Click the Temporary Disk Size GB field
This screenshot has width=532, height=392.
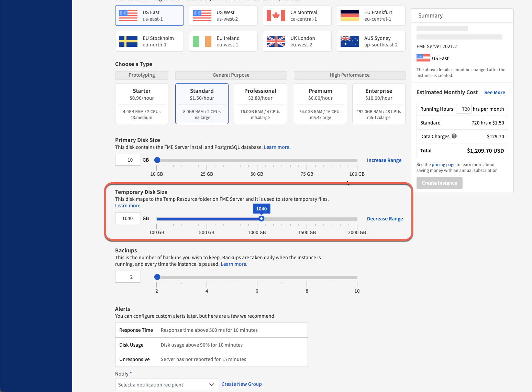128,218
